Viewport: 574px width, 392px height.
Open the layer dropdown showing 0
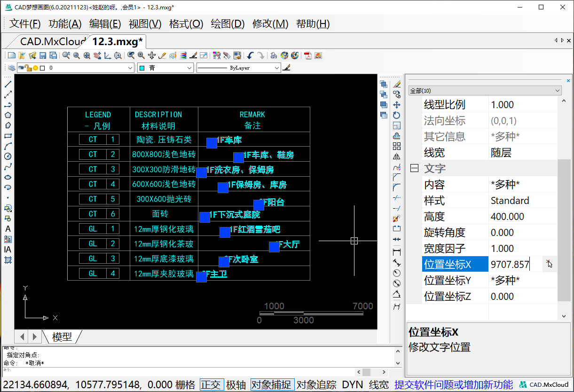pyautogui.click(x=76, y=68)
